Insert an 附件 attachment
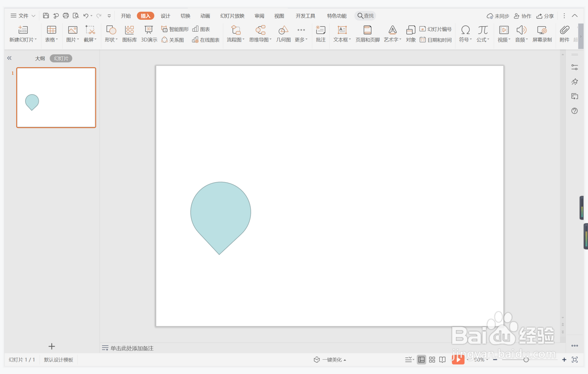This screenshot has width=588, height=374. pos(564,34)
